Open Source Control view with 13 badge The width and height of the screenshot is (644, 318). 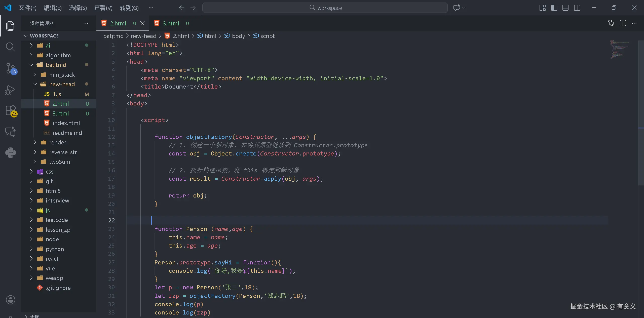tap(10, 68)
